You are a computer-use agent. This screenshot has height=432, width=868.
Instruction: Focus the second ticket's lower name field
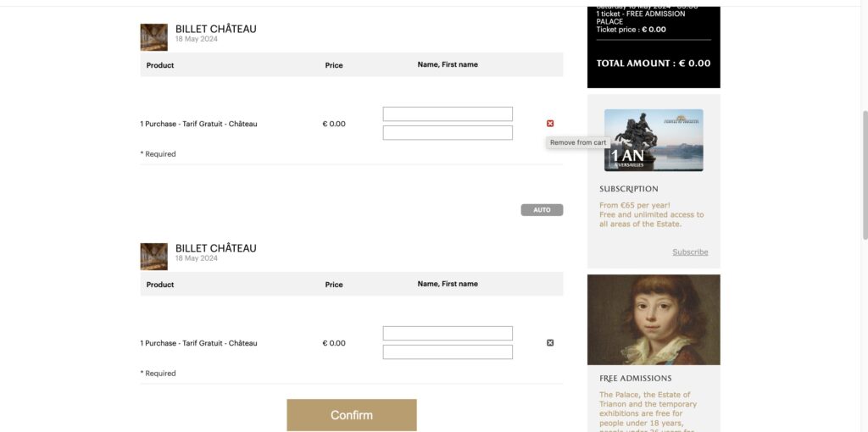pos(448,352)
